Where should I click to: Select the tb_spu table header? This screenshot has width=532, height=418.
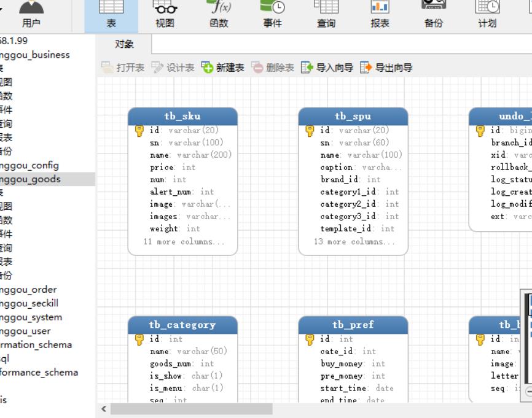(353, 116)
